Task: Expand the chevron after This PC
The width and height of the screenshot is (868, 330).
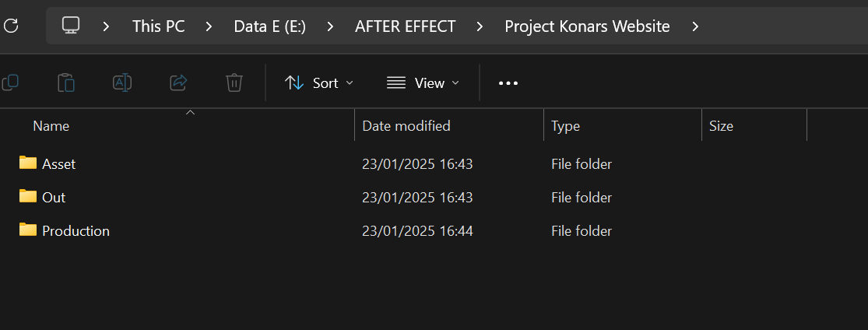Action: [209, 26]
